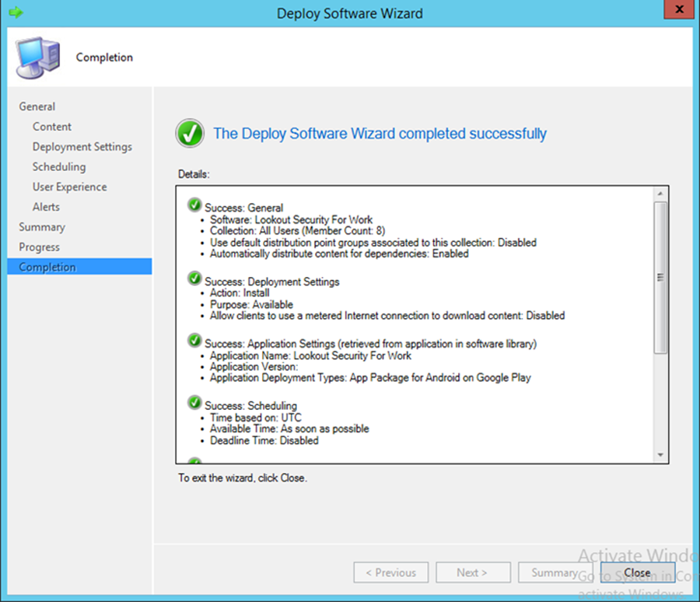Click 'To exit the wizard, click Close.' text

tap(243, 478)
